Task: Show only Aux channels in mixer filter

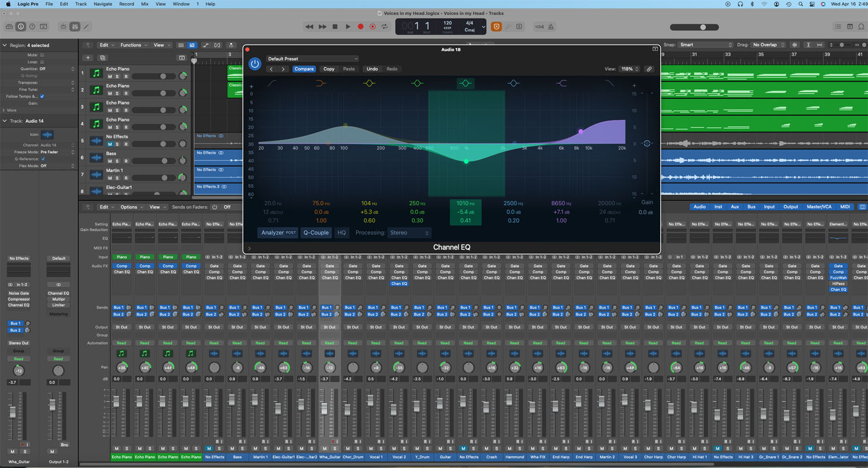Action: tap(735, 207)
